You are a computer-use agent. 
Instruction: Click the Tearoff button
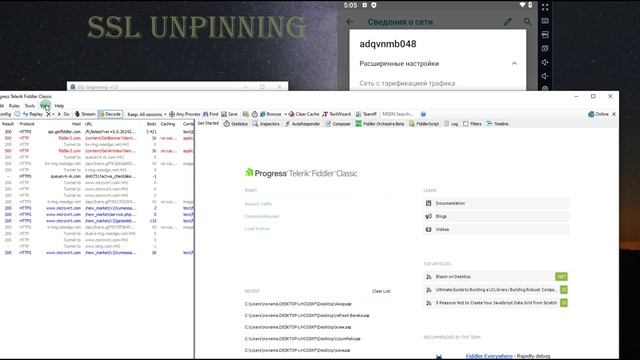[x=366, y=114]
